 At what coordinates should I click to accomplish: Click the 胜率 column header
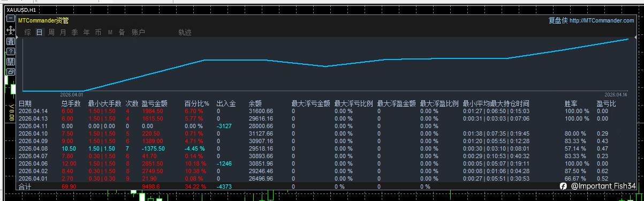pyautogui.click(x=571, y=103)
